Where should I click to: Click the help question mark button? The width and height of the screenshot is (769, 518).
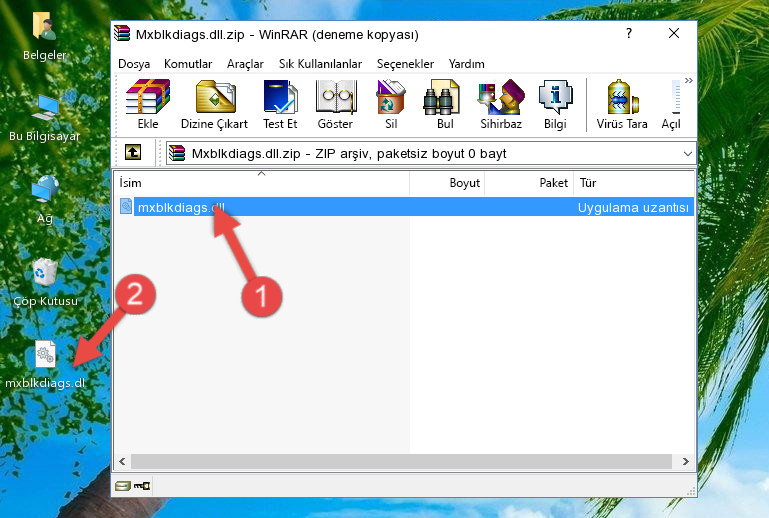pyautogui.click(x=629, y=33)
